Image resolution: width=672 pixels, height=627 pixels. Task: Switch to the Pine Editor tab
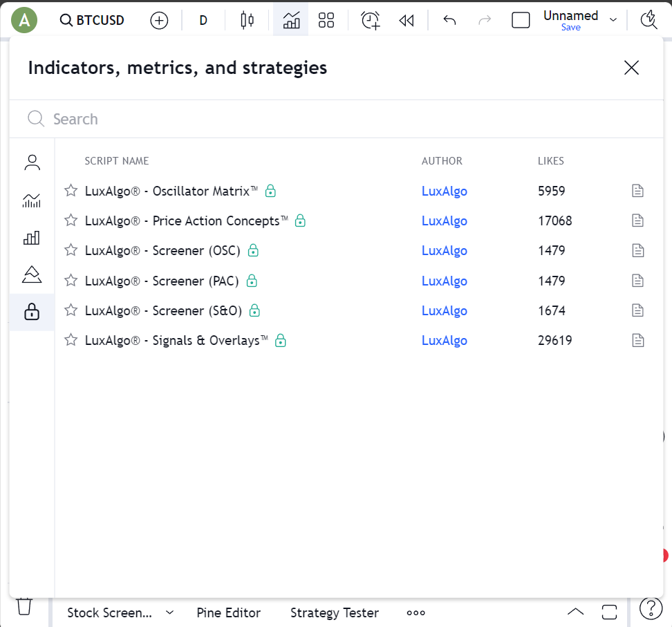pos(229,612)
